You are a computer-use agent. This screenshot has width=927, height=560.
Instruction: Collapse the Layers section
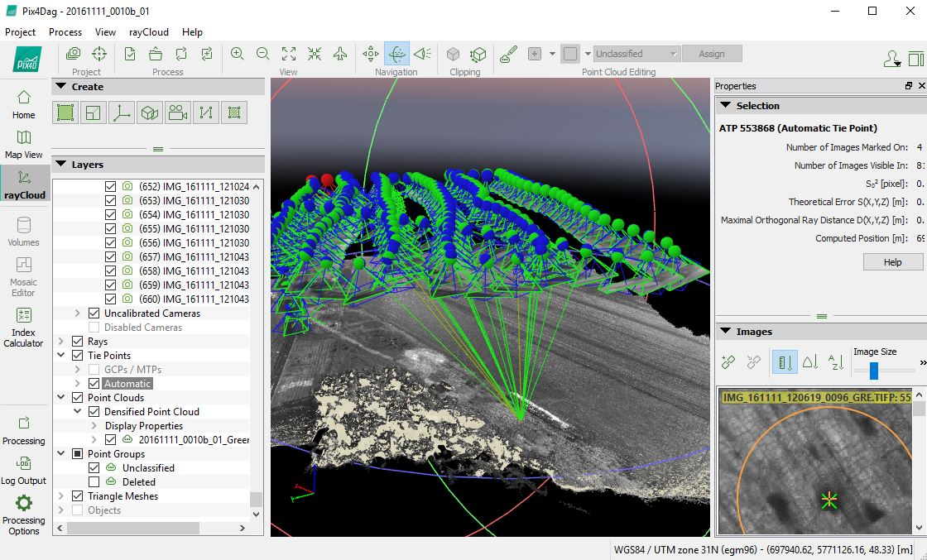[x=61, y=165]
